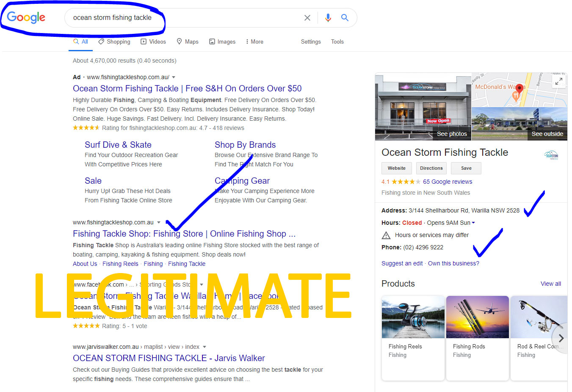Click the Directions button

click(431, 168)
